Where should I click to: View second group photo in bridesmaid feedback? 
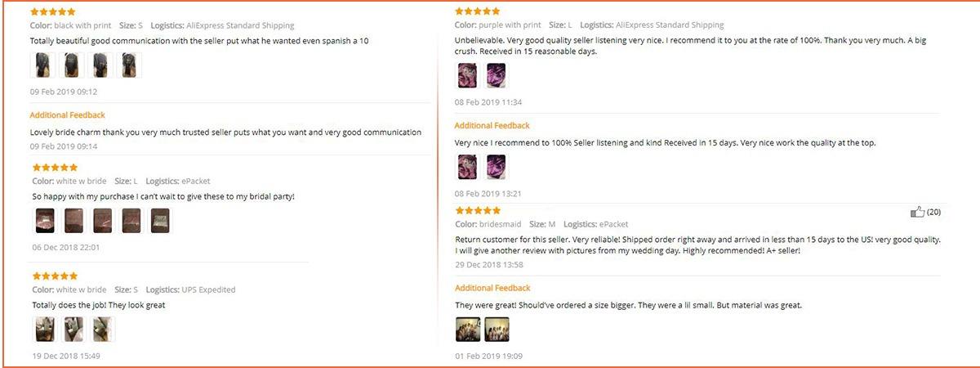point(497,330)
